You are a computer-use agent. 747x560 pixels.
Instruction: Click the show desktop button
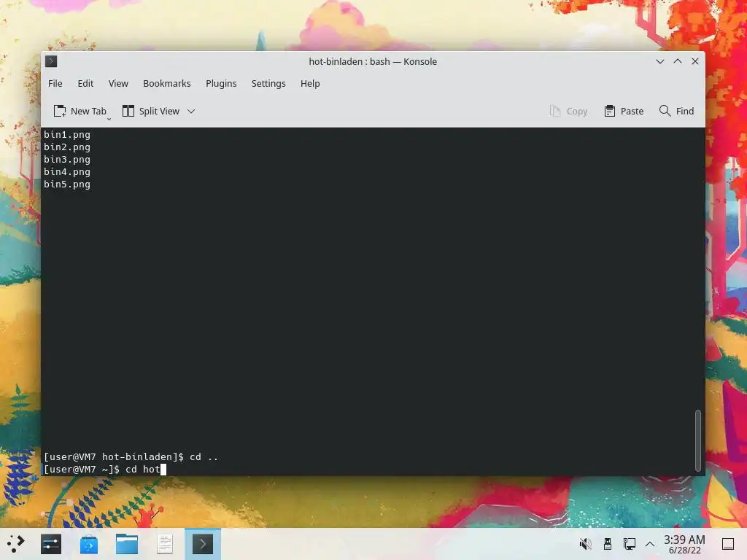728,544
